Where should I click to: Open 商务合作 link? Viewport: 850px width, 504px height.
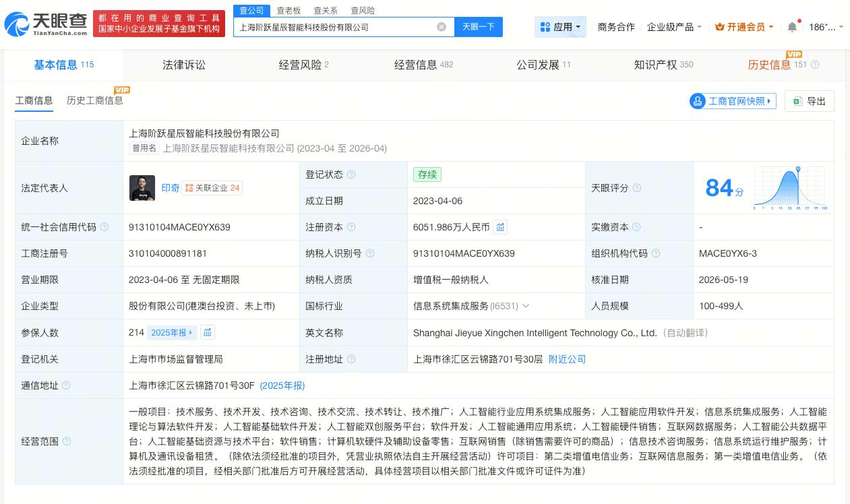616,27
